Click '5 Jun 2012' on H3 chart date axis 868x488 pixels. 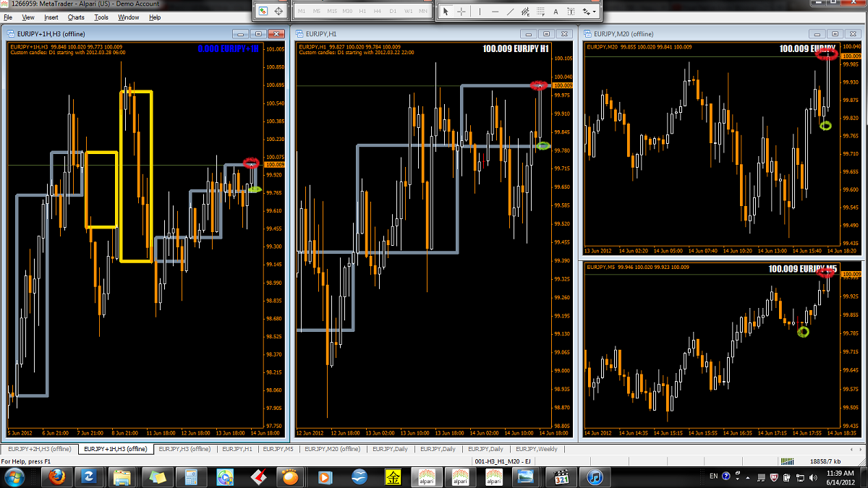point(20,433)
